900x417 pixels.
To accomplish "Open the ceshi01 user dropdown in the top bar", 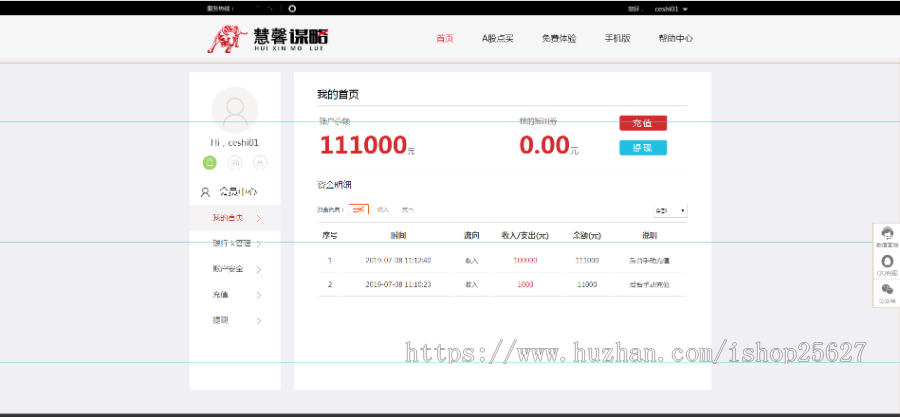I will coord(671,9).
